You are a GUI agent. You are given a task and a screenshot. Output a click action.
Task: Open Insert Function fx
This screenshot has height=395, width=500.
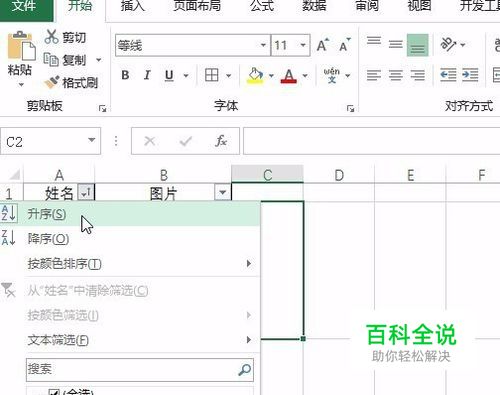(x=221, y=141)
